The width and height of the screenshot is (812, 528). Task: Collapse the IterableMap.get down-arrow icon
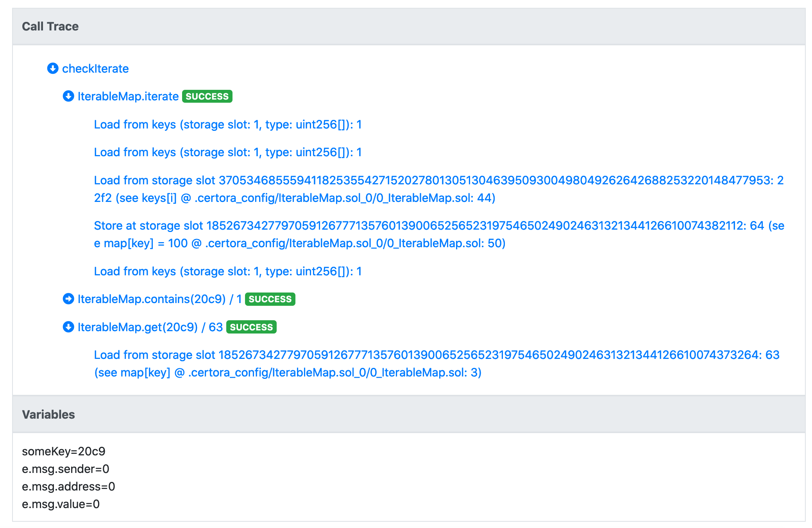coord(68,327)
